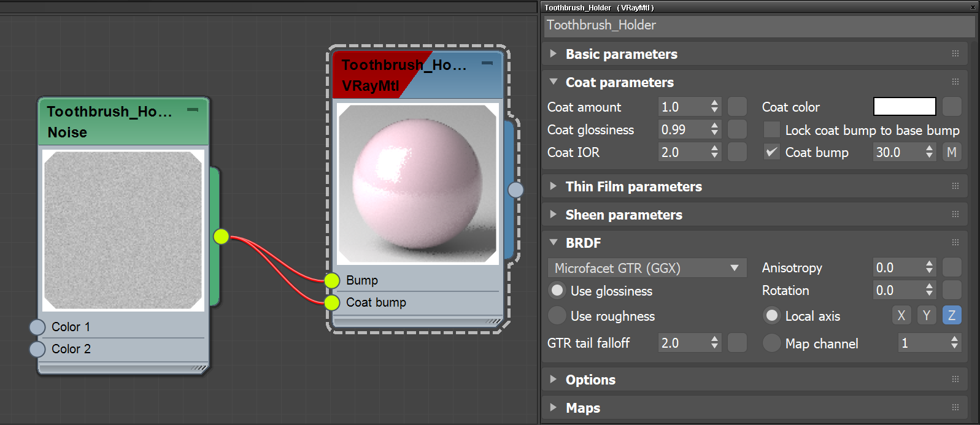The height and width of the screenshot is (425, 980).
Task: Click the map slot next to Anisotropy
Action: click(x=952, y=267)
